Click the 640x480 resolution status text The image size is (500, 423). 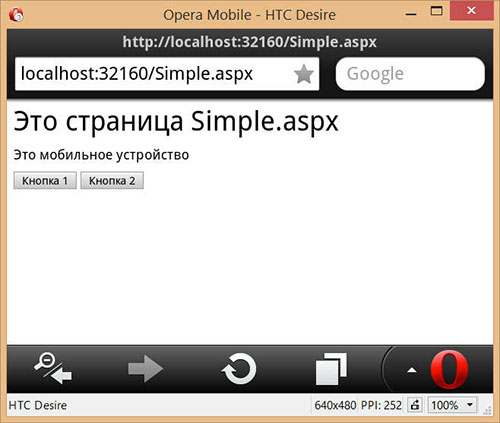(335, 405)
